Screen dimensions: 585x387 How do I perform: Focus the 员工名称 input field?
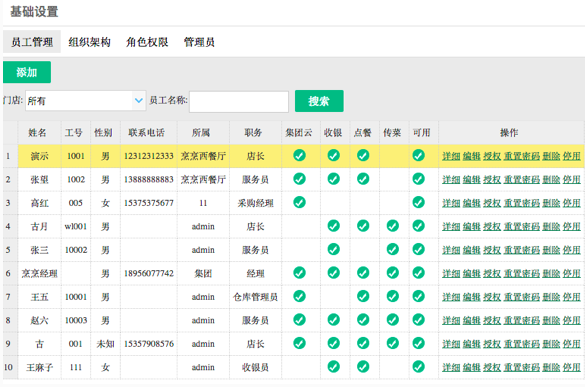pyautogui.click(x=239, y=102)
